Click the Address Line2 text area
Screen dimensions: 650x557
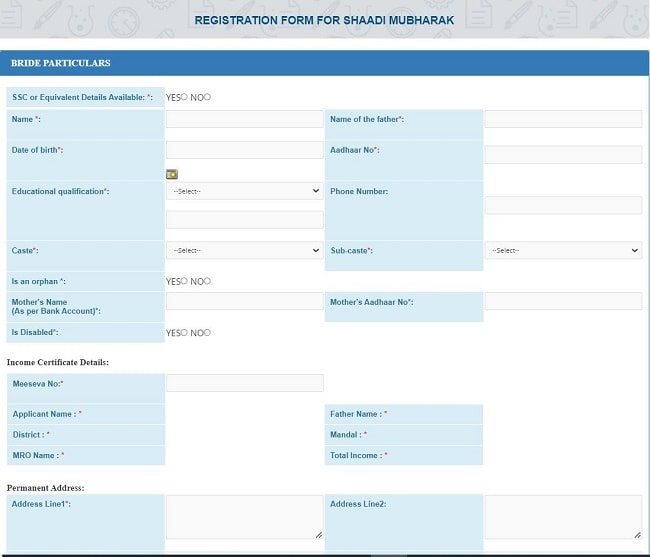pyautogui.click(x=563, y=517)
